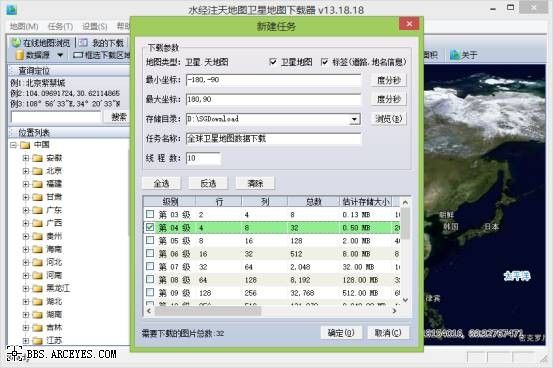Image resolution: width=553 pixels, height=368 pixels.
Task: Click the 清除 button
Action: [255, 183]
